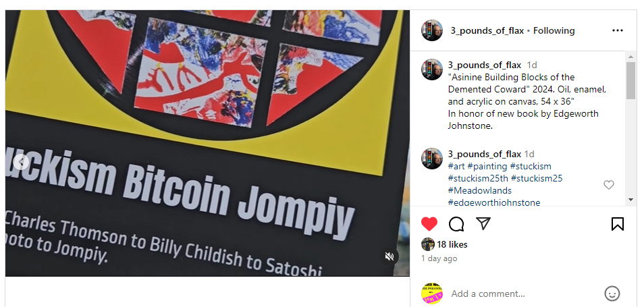Open the 18 likes list
Viewport: 644px width, 307px height.
pyautogui.click(x=452, y=245)
